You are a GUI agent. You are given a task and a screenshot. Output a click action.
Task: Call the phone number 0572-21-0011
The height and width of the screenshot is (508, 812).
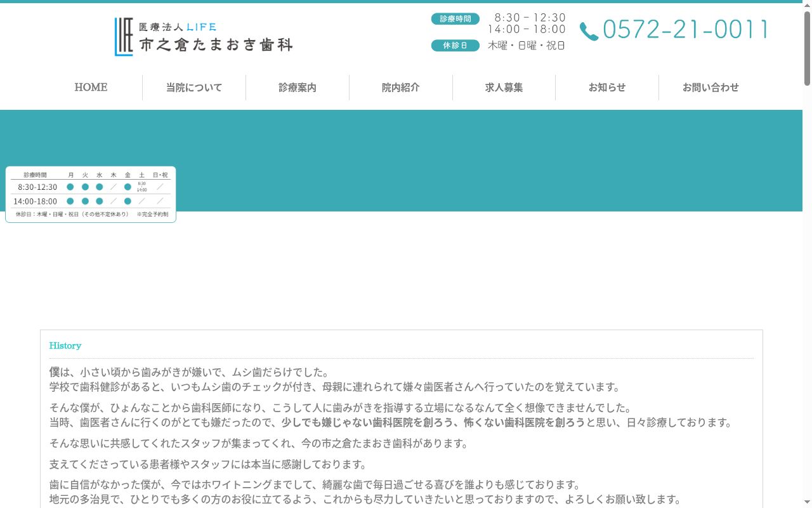pyautogui.click(x=685, y=30)
